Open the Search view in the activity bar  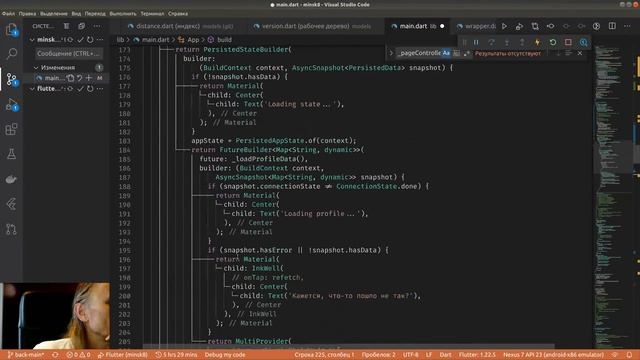[11, 53]
